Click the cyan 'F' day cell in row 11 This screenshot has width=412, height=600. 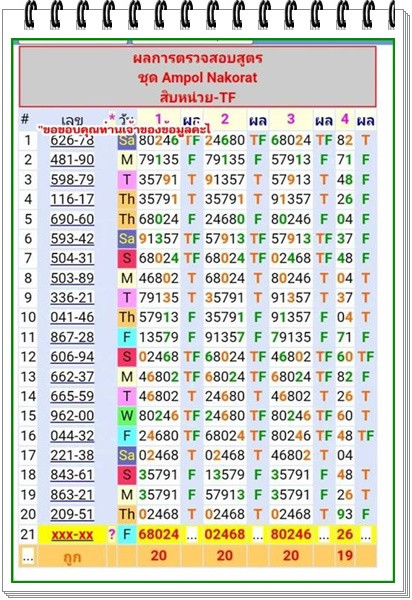click(127, 337)
